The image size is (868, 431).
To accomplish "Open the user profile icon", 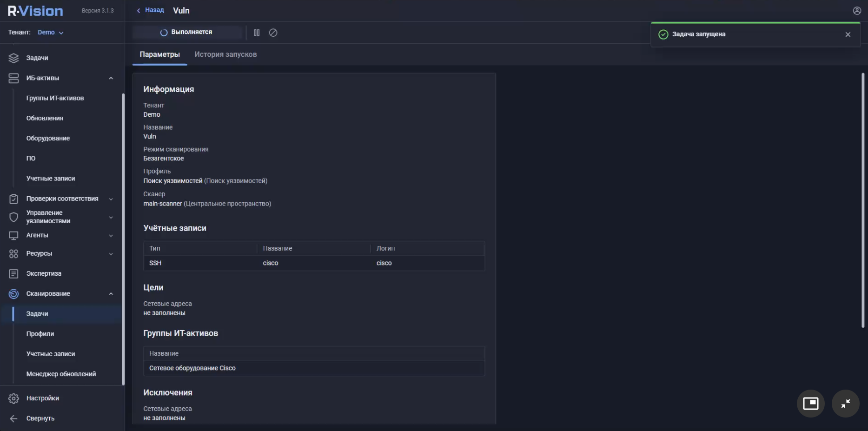I will tap(857, 11).
